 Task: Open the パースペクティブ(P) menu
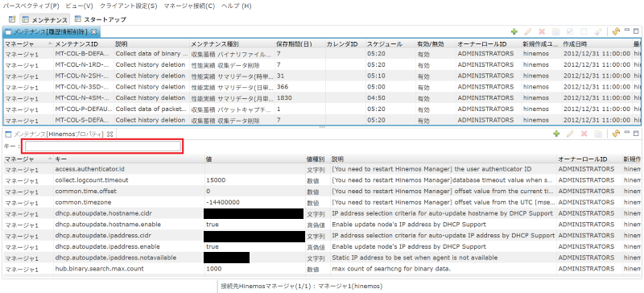click(31, 6)
